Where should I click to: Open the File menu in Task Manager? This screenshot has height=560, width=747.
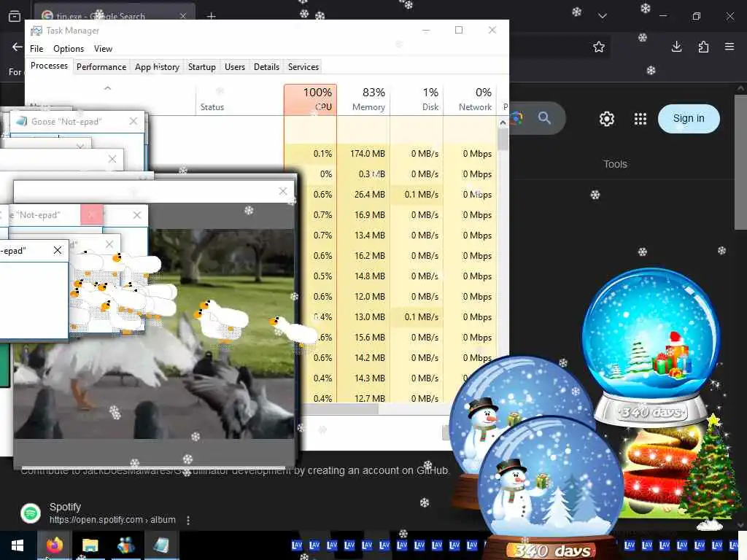(x=36, y=49)
